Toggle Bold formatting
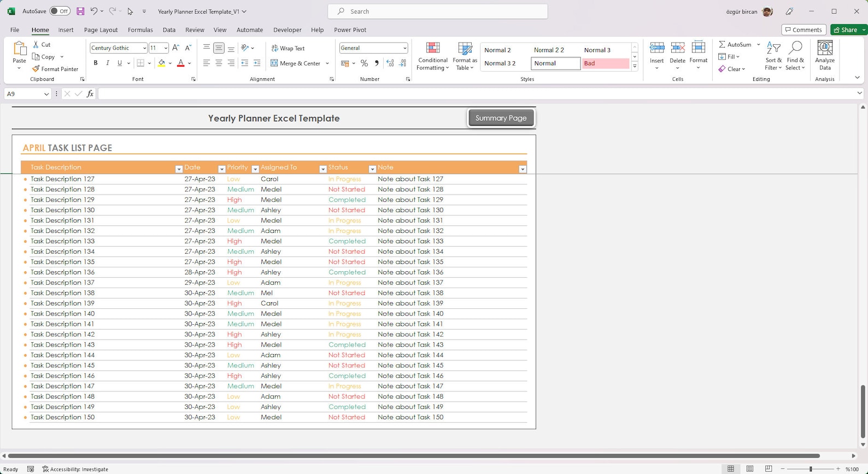Image resolution: width=868 pixels, height=474 pixels. (x=96, y=63)
